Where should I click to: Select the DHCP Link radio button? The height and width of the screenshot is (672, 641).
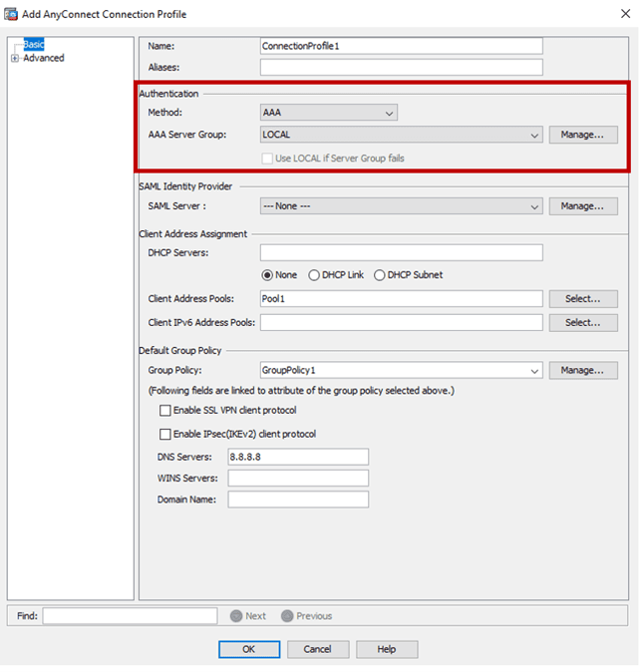point(315,275)
